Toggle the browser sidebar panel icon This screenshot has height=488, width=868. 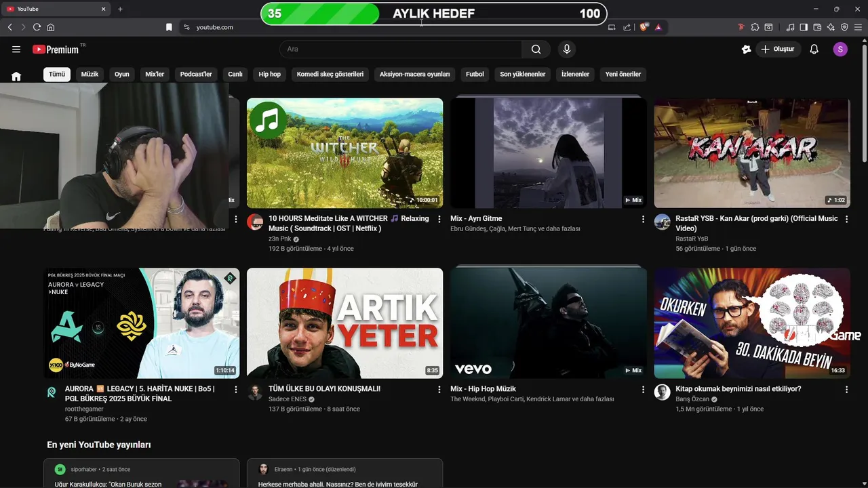point(804,27)
